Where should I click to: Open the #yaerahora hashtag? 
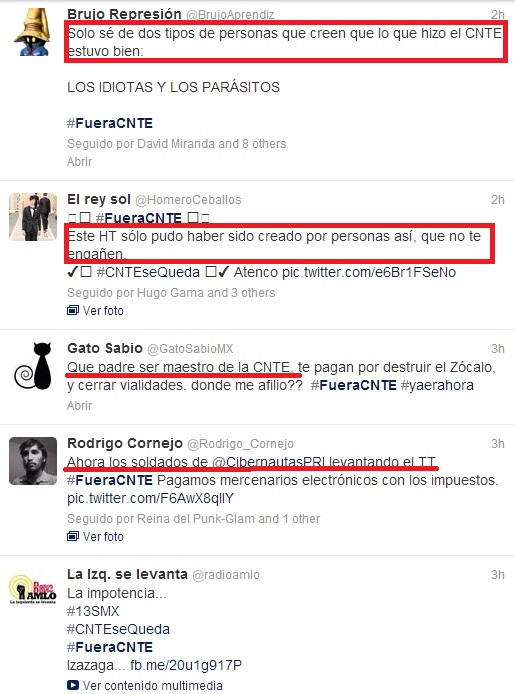[x=437, y=386]
